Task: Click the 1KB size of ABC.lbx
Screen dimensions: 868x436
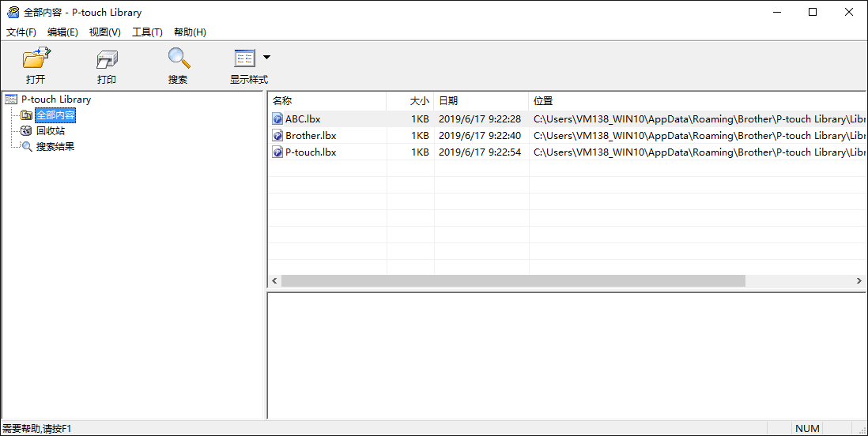Action: point(420,119)
